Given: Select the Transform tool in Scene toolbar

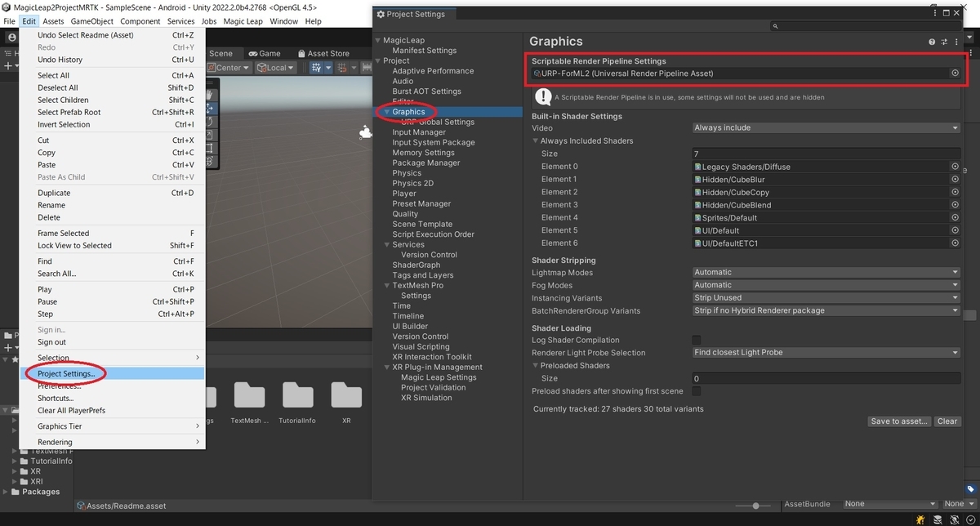Looking at the screenshot, I should coord(211,161).
